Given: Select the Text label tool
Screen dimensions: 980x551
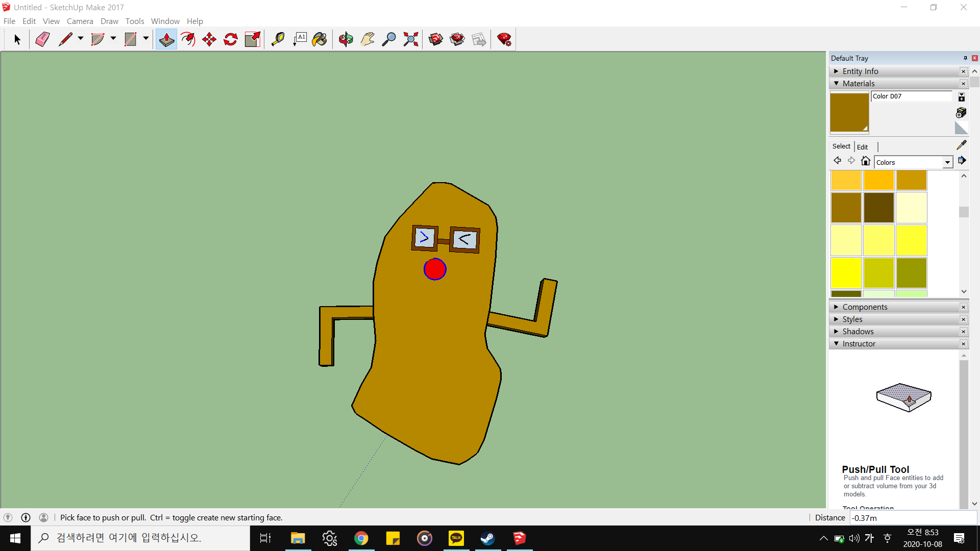Looking at the screenshot, I should pyautogui.click(x=300, y=39).
